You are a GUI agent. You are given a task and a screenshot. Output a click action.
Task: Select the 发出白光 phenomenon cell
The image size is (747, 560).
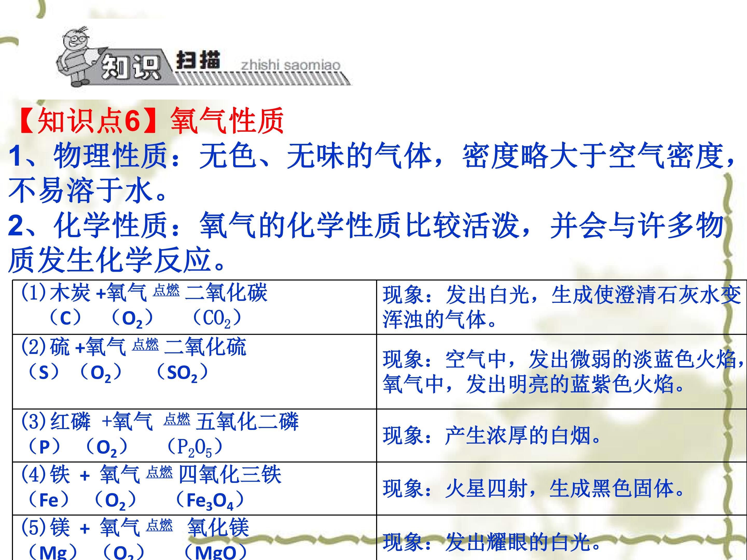click(561, 307)
